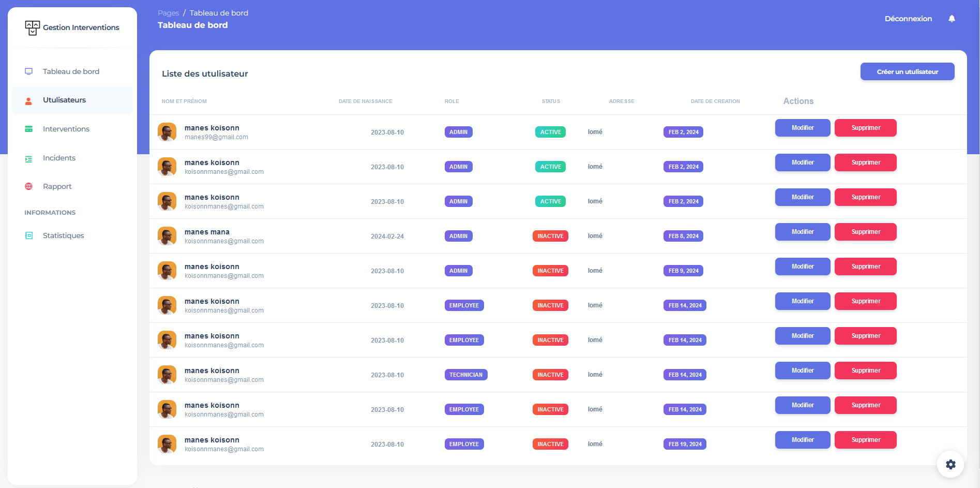Image resolution: width=980 pixels, height=488 pixels.
Task: Click the Rapport globe icon in sidebar
Action: 29,186
